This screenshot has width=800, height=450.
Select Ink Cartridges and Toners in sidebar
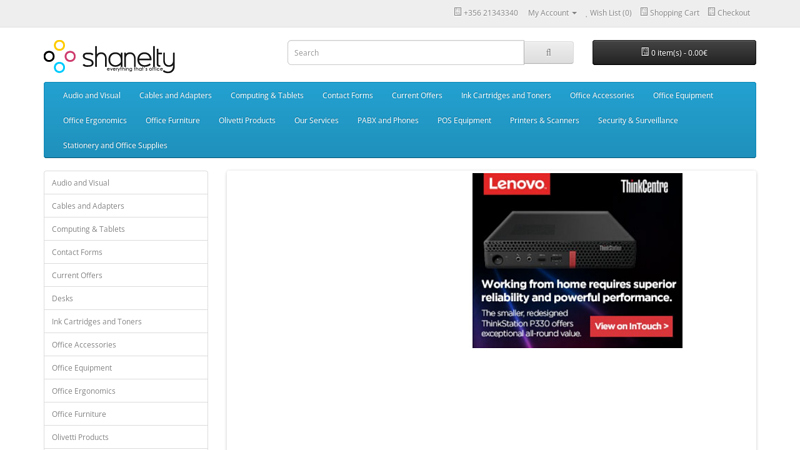tap(126, 321)
